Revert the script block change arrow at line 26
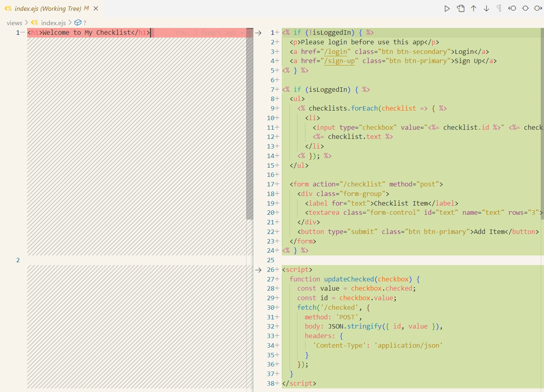The image size is (544, 392). tap(258, 270)
